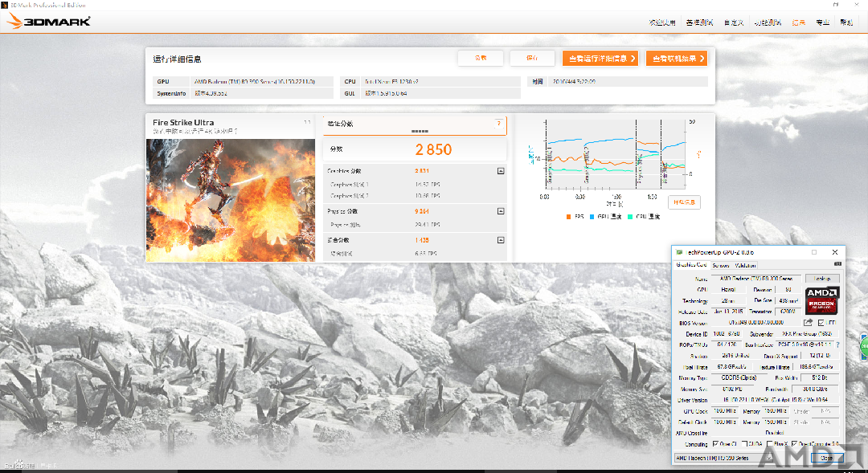Switch to the Sensors tab in GPU-Z
The image size is (868, 473).
(x=721, y=266)
